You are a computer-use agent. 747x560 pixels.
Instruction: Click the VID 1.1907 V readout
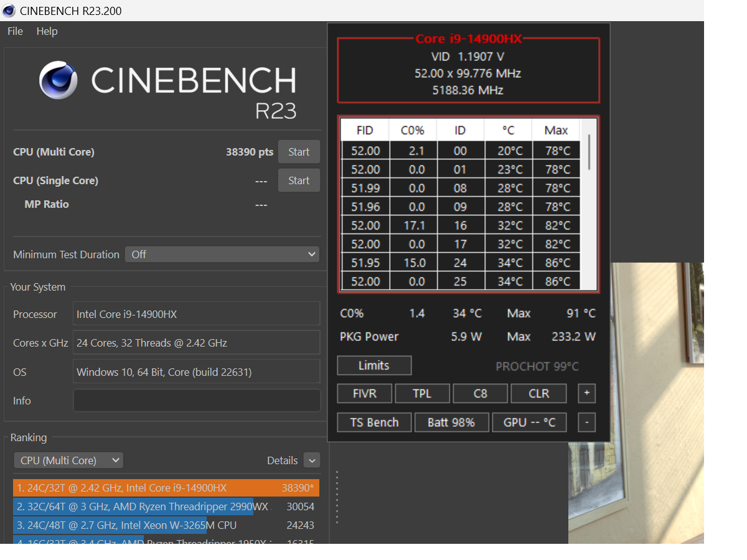[468, 57]
